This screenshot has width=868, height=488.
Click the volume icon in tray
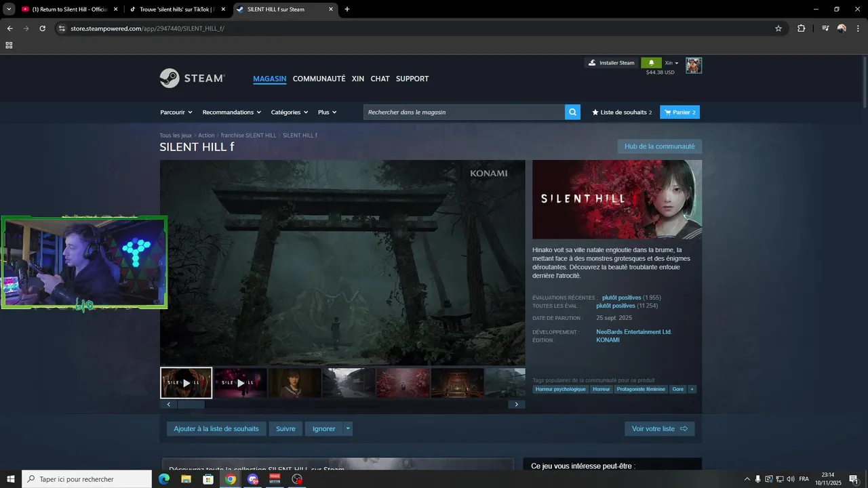tap(791, 479)
